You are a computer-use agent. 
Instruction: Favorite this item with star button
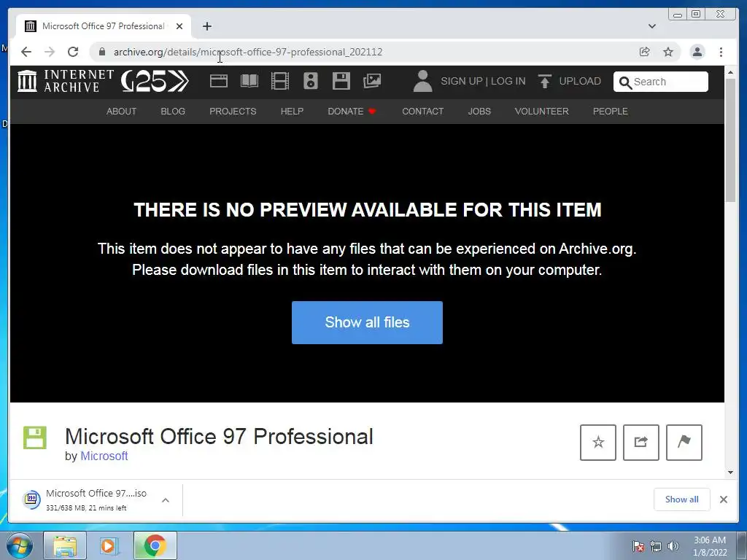click(x=598, y=443)
